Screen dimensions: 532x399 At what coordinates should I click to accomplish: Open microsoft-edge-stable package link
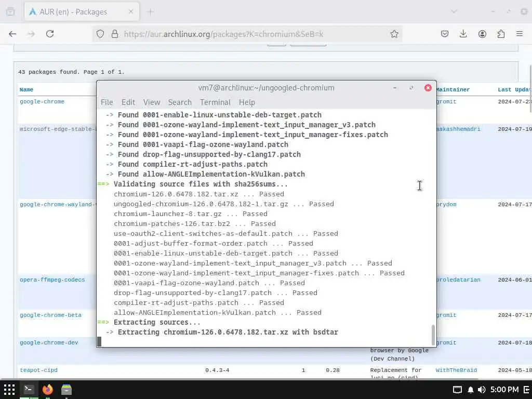click(58, 129)
